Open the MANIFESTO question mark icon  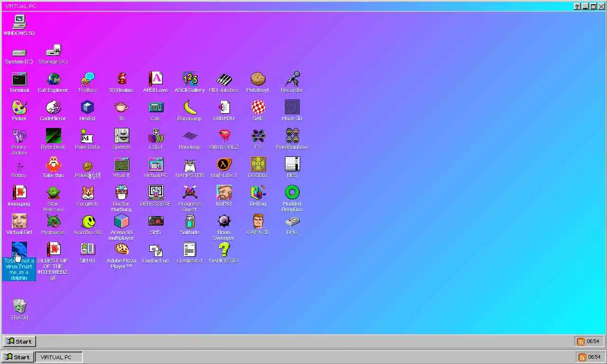(x=224, y=249)
